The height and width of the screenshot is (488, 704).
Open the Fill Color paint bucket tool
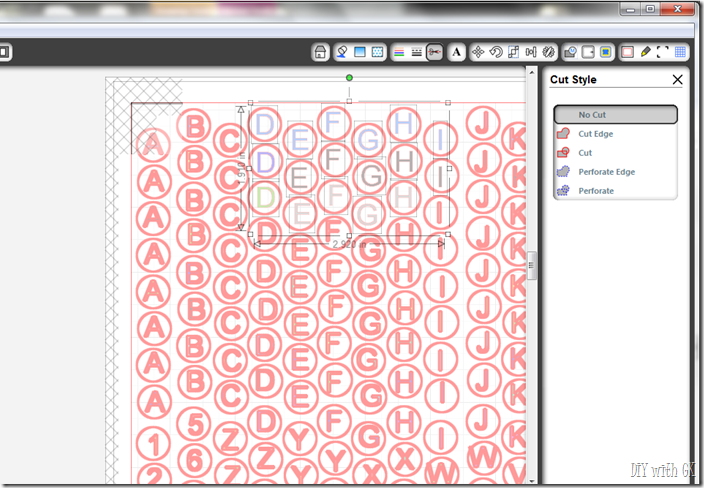[342, 52]
